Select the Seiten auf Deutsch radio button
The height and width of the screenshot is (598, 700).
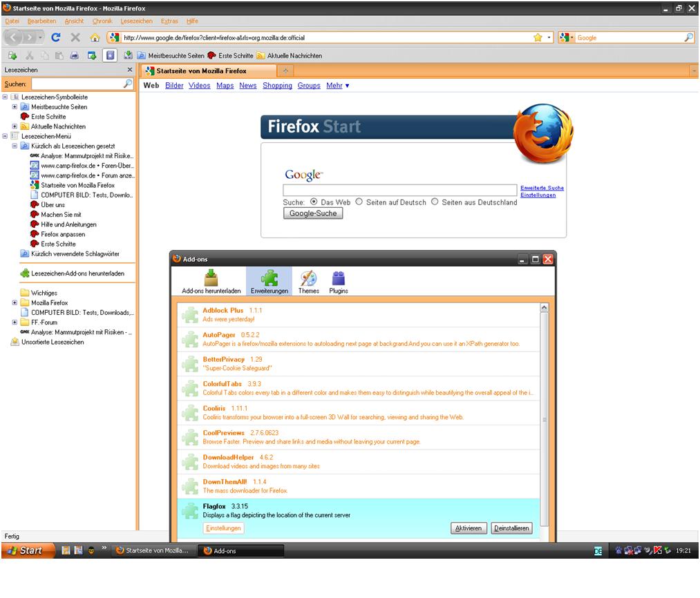coord(359,202)
